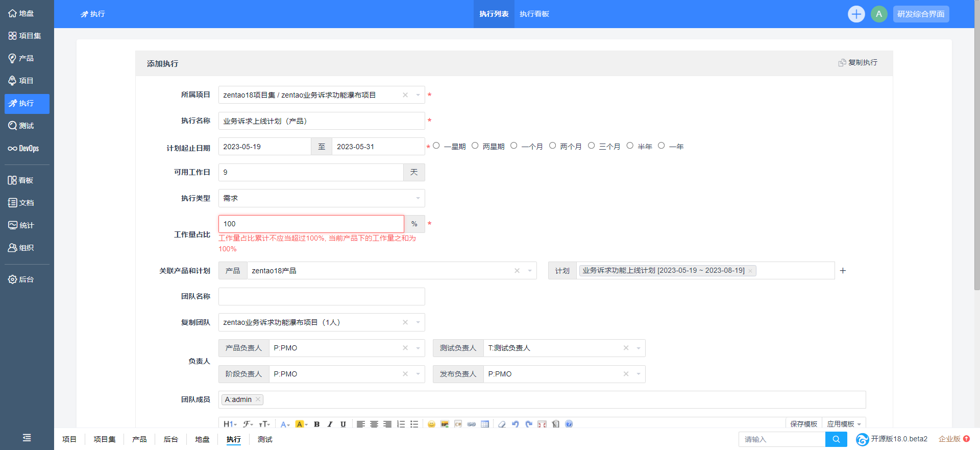Click the blue plus quick-add icon
The image size is (980, 450).
856,14
